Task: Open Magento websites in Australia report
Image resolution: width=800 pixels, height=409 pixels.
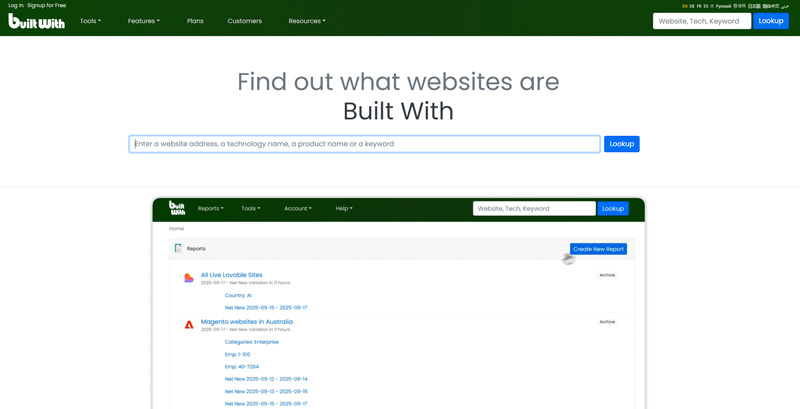Action: coord(246,322)
